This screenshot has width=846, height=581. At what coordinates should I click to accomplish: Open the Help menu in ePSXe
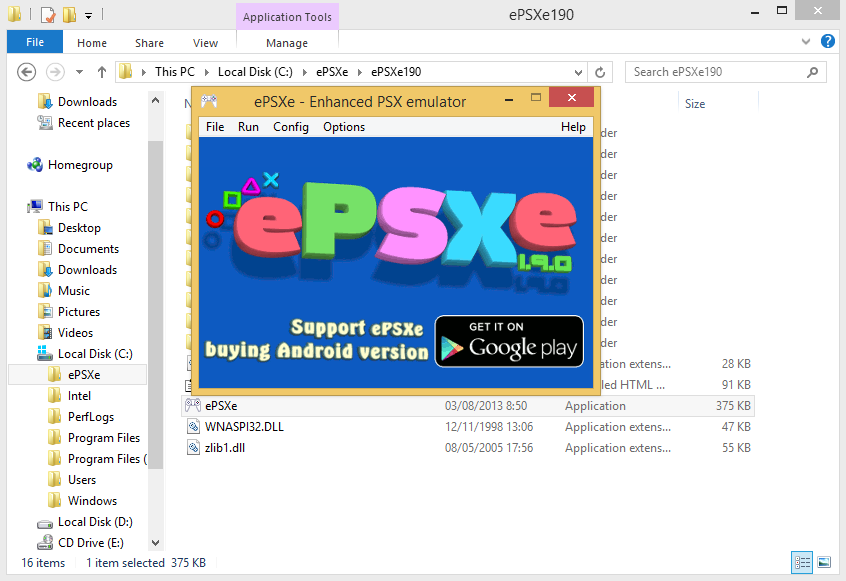(573, 127)
